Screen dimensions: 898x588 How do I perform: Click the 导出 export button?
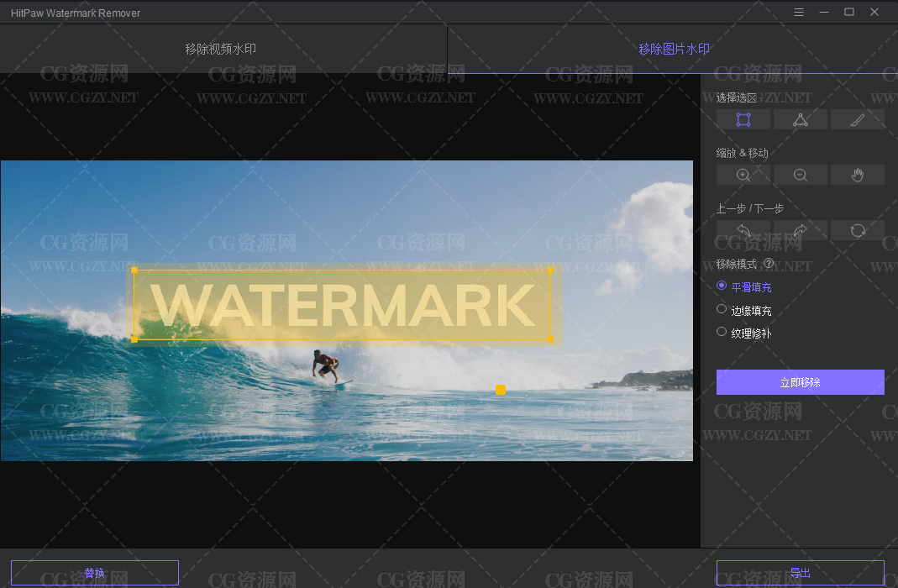(800, 573)
